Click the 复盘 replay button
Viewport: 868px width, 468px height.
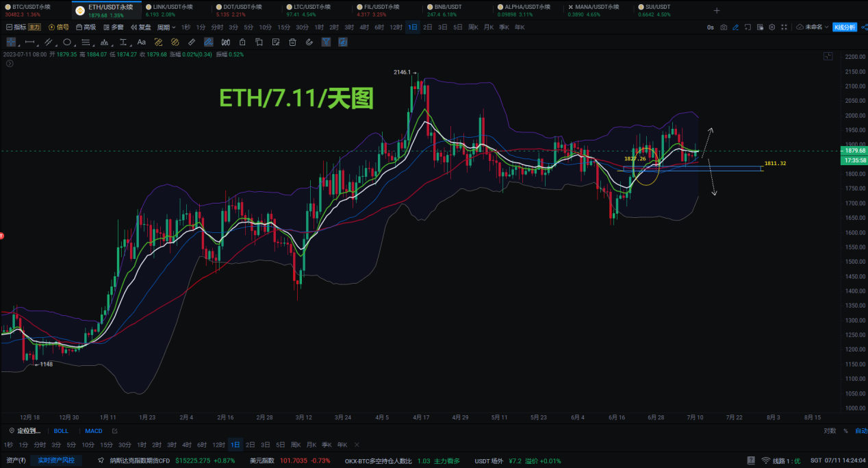pos(140,27)
